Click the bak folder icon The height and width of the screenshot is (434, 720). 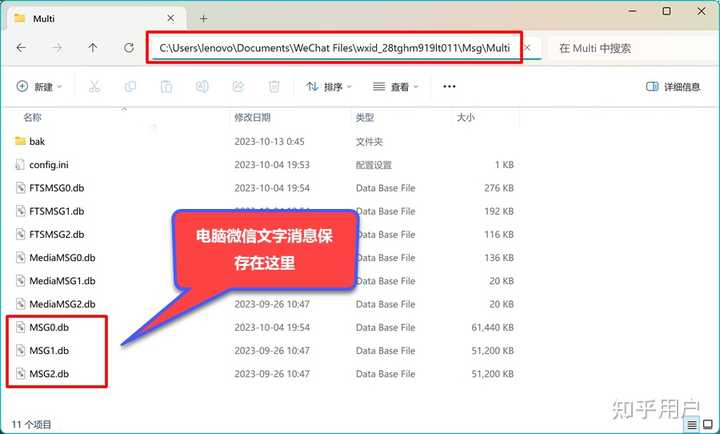click(x=20, y=141)
